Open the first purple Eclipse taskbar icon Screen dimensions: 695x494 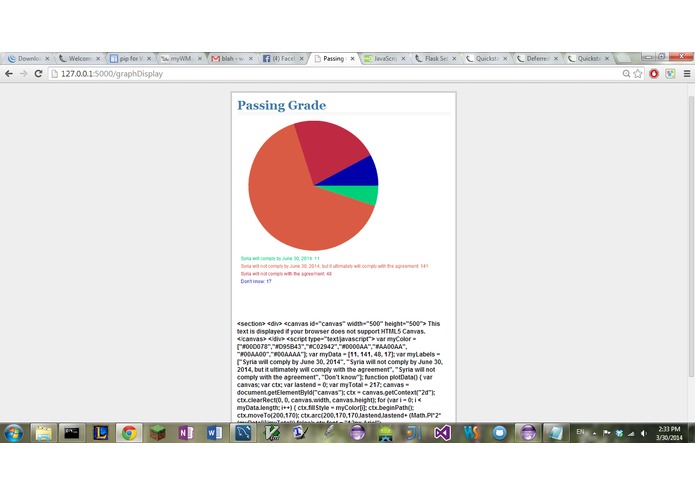tap(357, 433)
